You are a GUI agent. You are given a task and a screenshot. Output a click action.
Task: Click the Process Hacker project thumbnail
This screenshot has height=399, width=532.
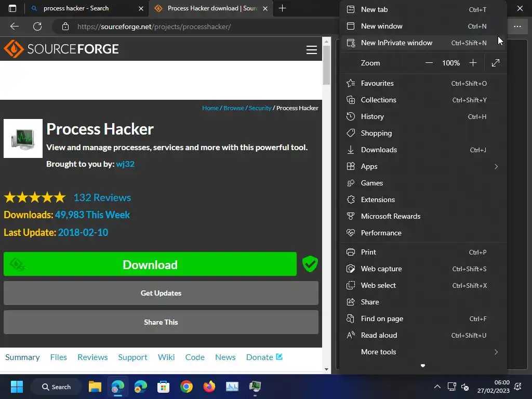pyautogui.click(x=23, y=138)
